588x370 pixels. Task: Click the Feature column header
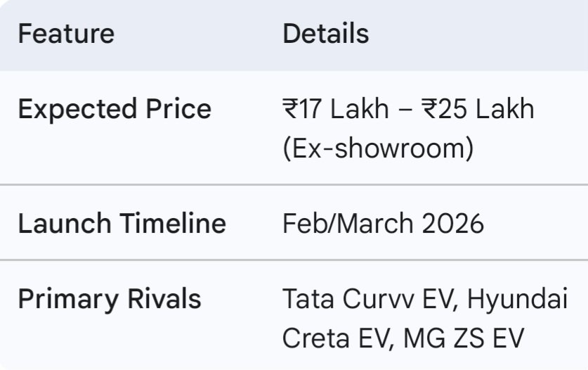(66, 34)
